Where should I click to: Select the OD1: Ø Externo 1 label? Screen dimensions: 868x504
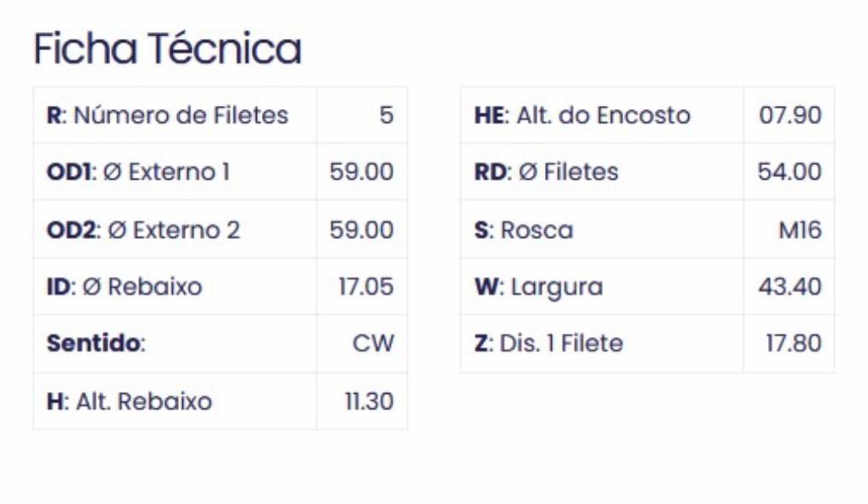tap(138, 172)
